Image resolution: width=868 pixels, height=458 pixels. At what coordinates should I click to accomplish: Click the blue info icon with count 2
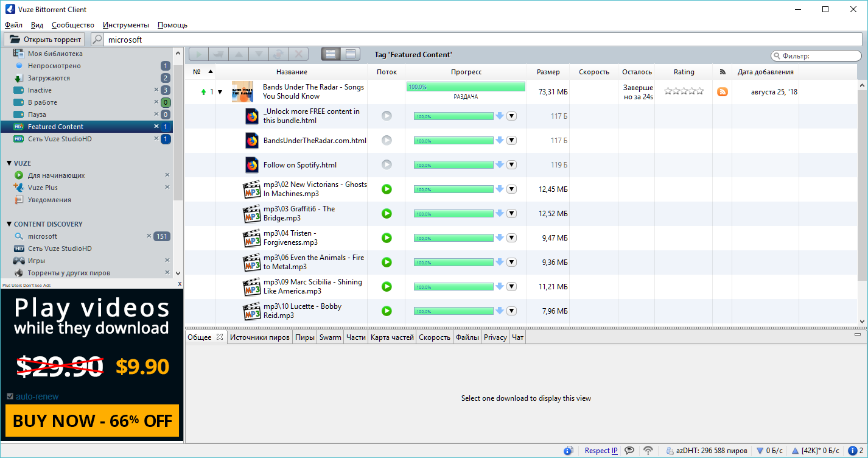(x=855, y=451)
